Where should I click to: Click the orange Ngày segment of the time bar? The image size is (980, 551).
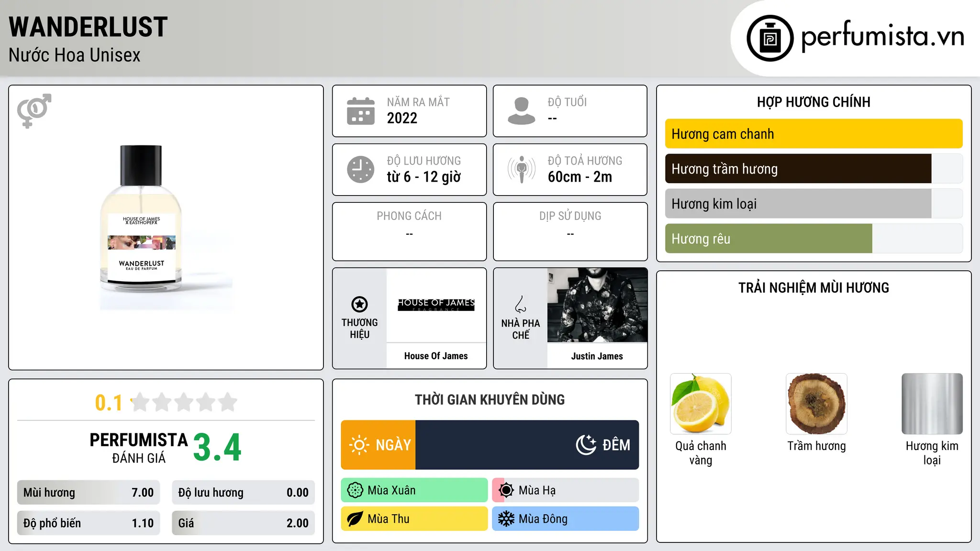pyautogui.click(x=378, y=445)
